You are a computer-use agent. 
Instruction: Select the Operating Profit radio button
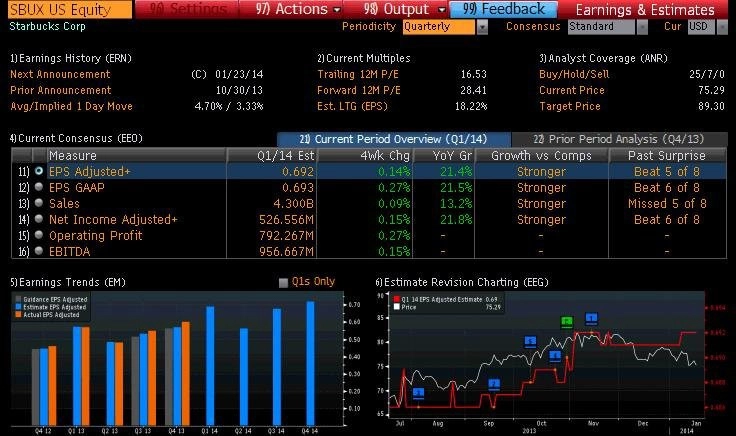39,235
